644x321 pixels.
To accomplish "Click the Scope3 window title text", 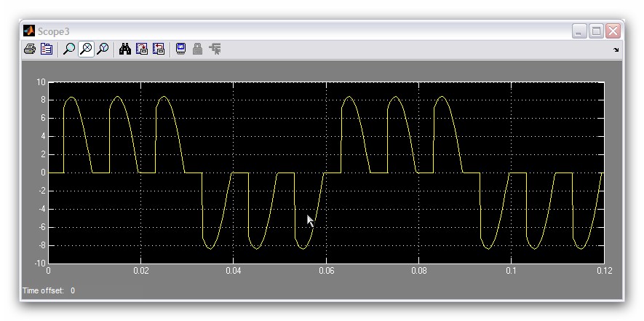I will [x=53, y=31].
